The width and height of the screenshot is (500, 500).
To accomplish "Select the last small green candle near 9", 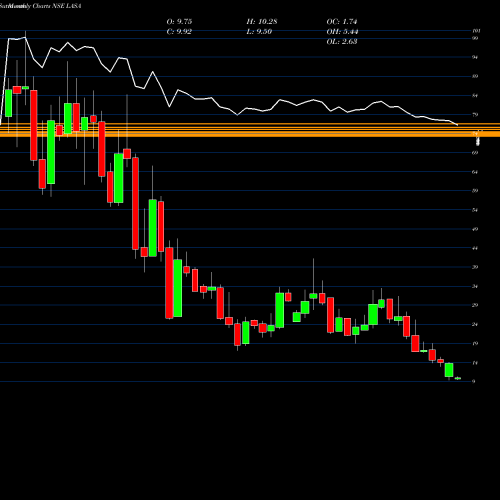I will [458, 378].
